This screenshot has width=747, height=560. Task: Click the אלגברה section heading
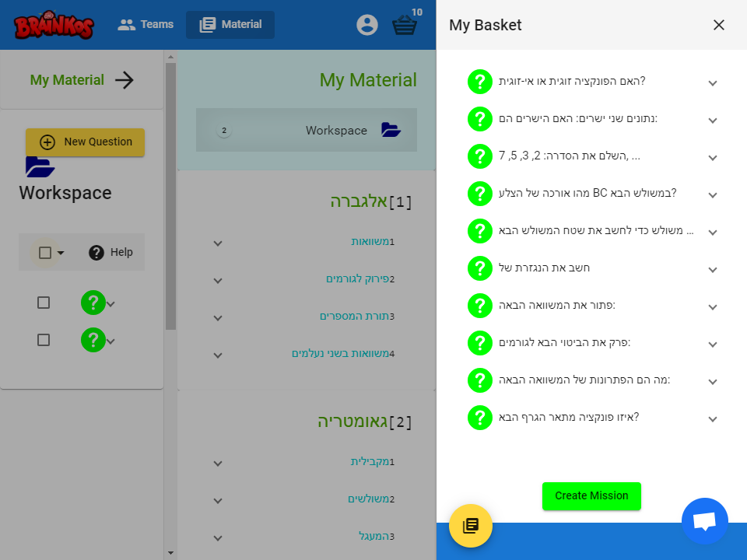pyautogui.click(x=359, y=201)
